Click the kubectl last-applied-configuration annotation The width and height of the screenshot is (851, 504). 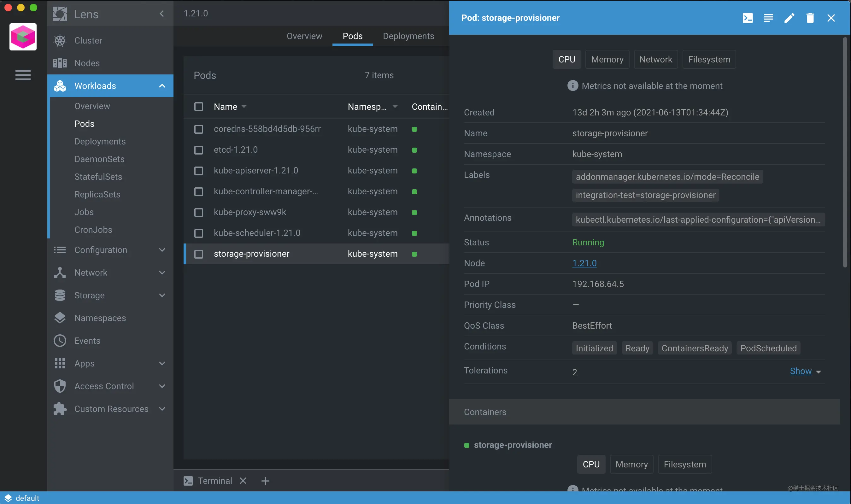[x=698, y=220]
